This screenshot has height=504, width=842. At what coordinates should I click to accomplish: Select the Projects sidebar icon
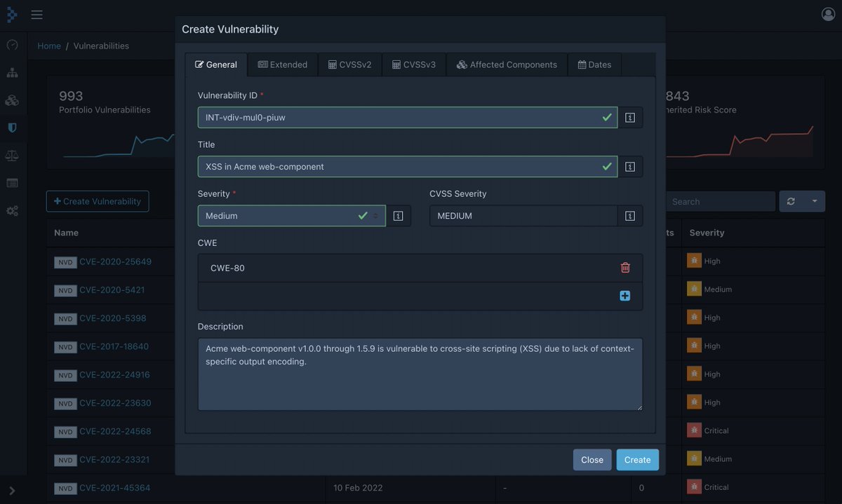click(11, 71)
